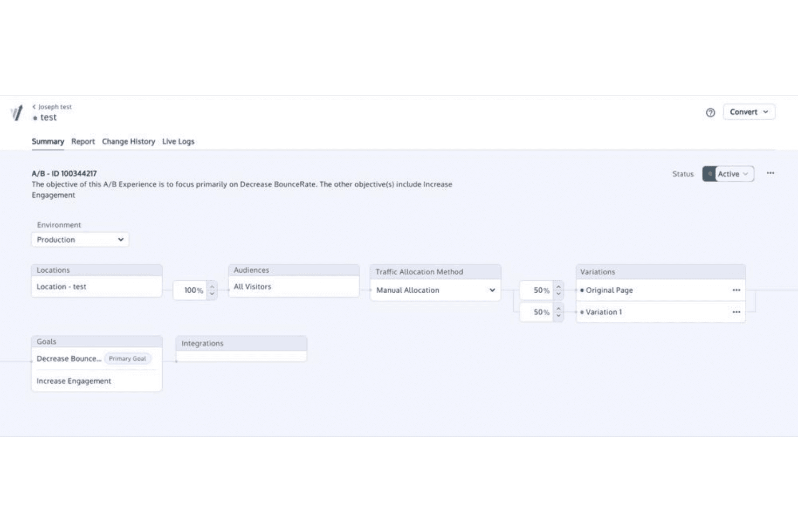
Task: Increase the 100% traffic stepper
Action: (x=212, y=286)
